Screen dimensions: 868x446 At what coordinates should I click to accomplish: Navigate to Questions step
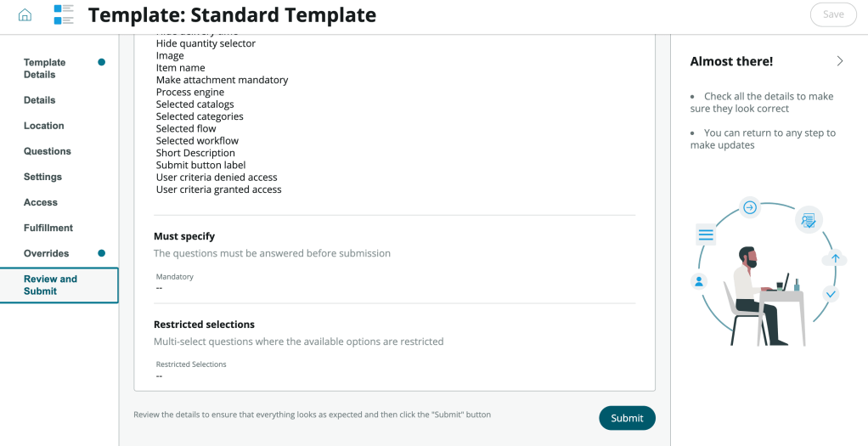coord(47,151)
